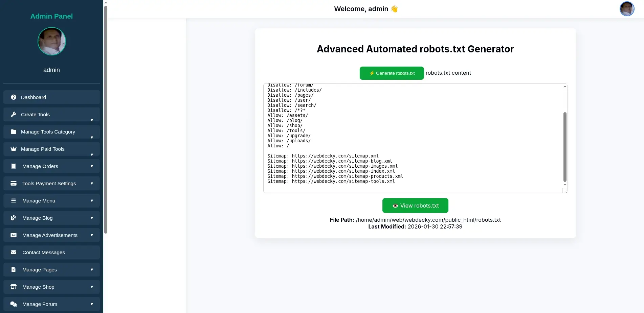Click the Manage Shop storefront icon
The width and height of the screenshot is (644, 313).
click(14, 287)
